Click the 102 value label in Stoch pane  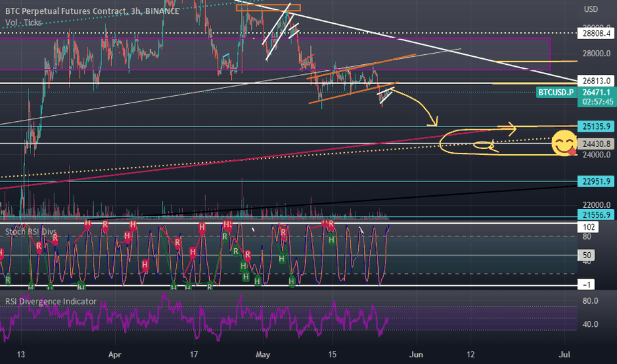tap(589, 227)
